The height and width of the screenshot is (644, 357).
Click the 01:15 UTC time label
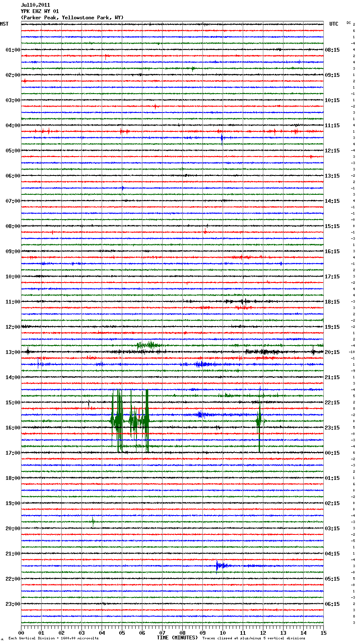(332, 478)
